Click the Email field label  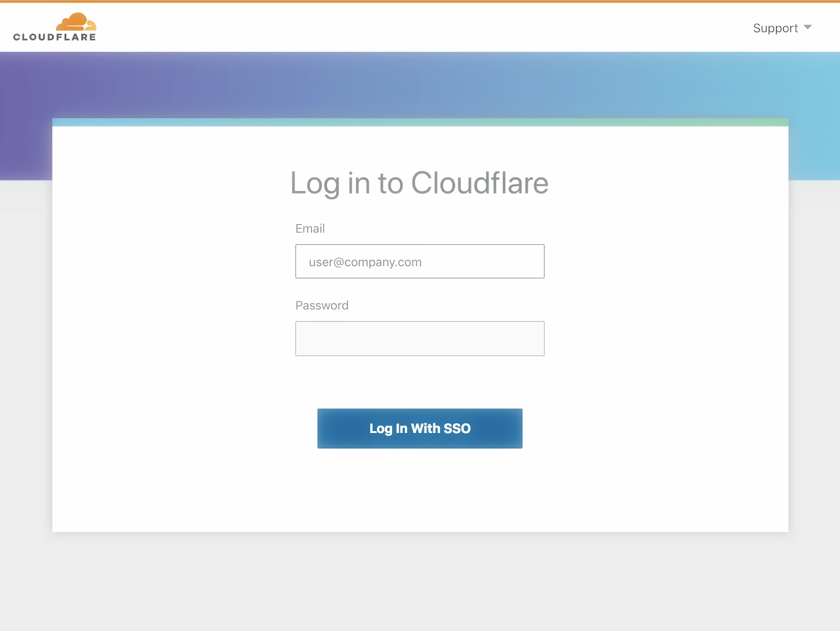[310, 228]
